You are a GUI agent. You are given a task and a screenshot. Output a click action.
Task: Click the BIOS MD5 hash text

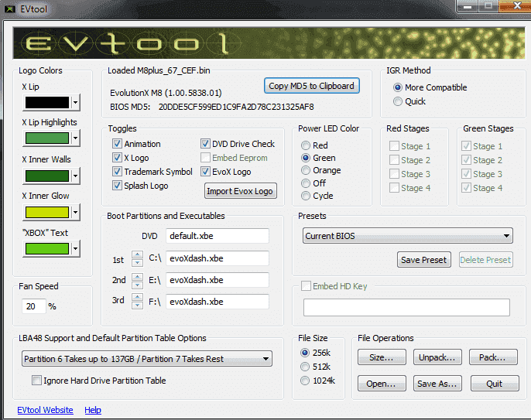coord(236,107)
